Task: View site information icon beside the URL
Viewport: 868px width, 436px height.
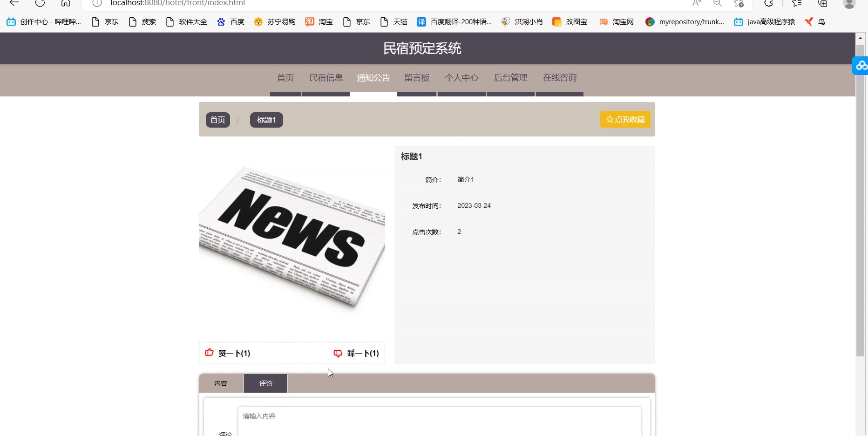Action: pos(97,3)
